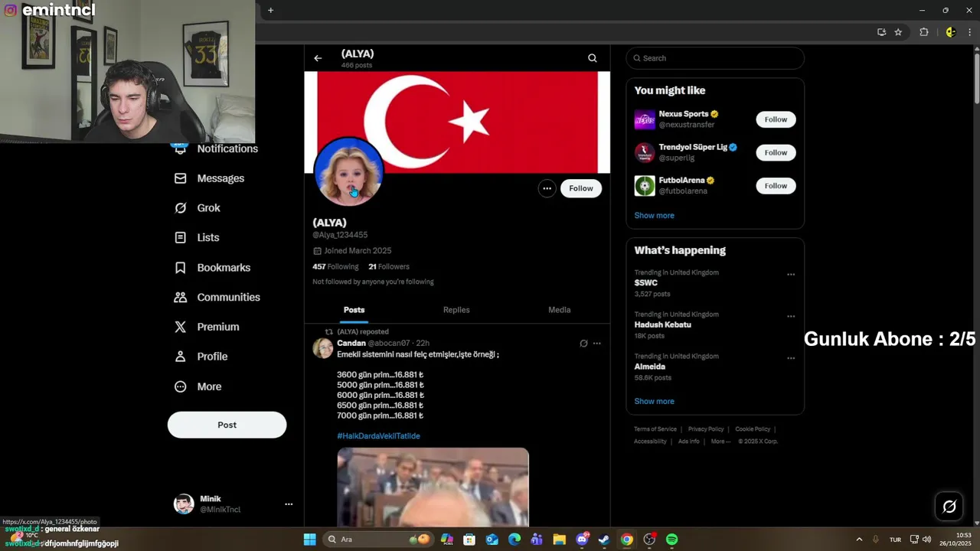Screen dimensions: 980x551
Task: Click the More circle icon in sidebar
Action: pyautogui.click(x=181, y=386)
